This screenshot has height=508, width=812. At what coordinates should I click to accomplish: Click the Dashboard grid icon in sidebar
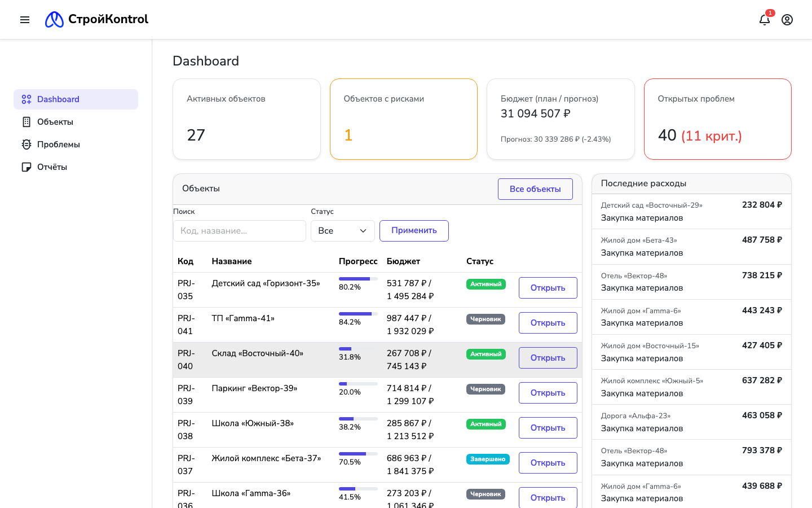pos(27,99)
